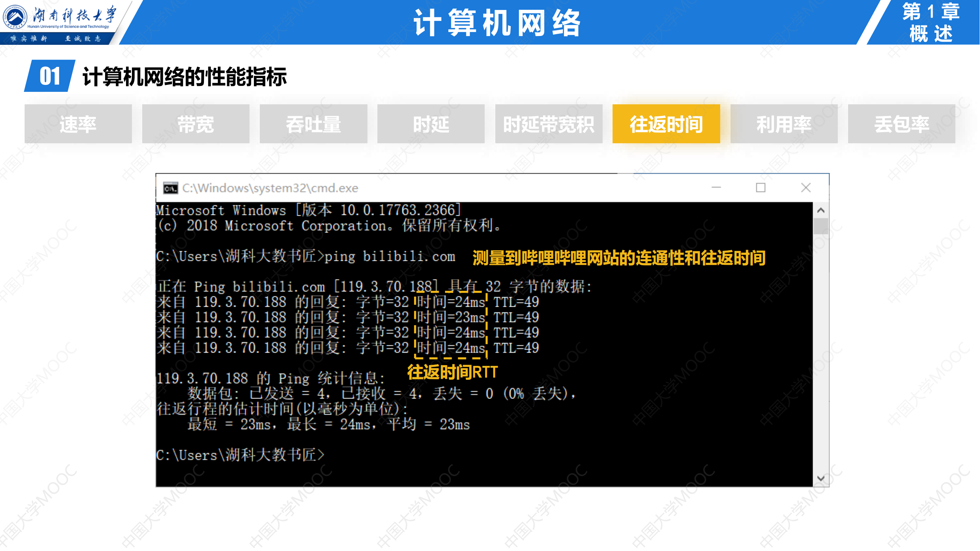Select the 速率 tab
The width and height of the screenshot is (980, 551).
(78, 124)
